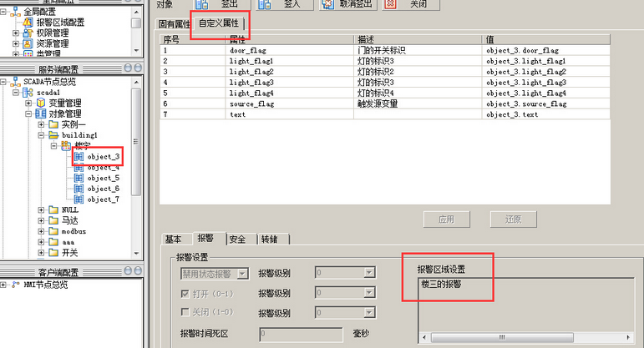Click the object_3.text value cell
Viewport: 644px width, 348px height.
[x=545, y=114]
